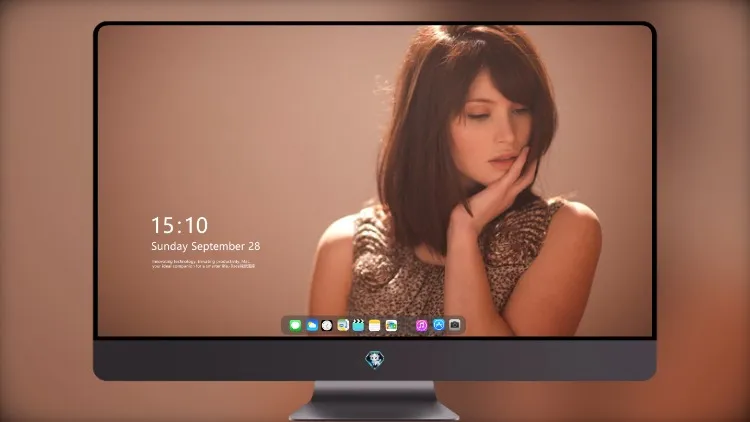Click the logo emblem on monitor chin
750x422 pixels.
pos(375,360)
